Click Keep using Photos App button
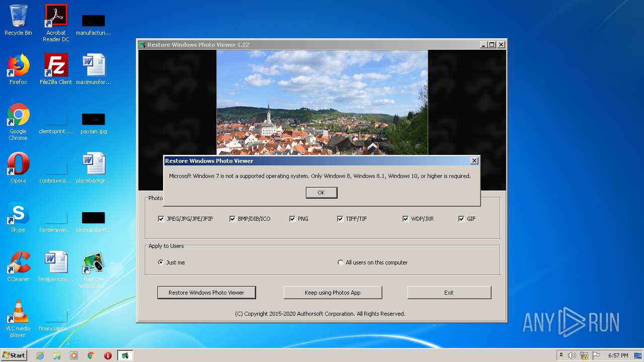Image resolution: width=644 pixels, height=362 pixels. (x=333, y=293)
